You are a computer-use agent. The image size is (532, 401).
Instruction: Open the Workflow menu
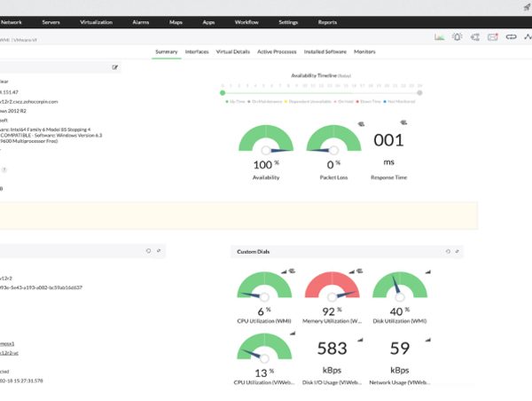246,22
